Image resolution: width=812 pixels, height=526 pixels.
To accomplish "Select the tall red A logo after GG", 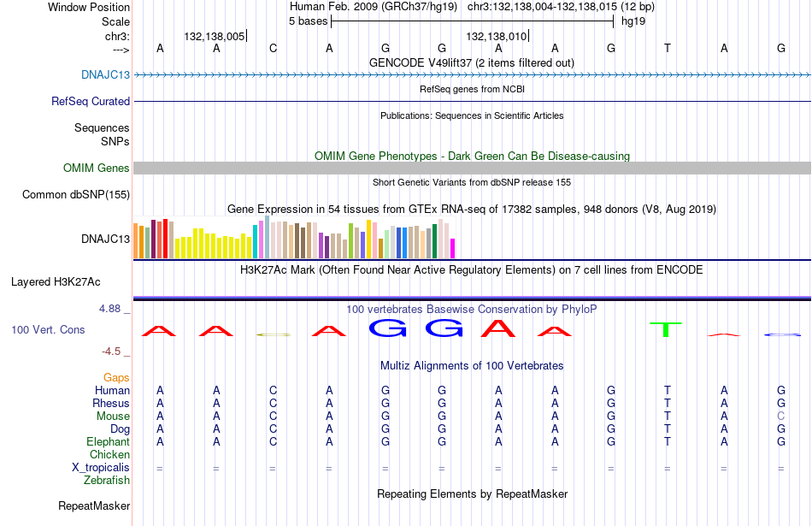I will [x=498, y=328].
